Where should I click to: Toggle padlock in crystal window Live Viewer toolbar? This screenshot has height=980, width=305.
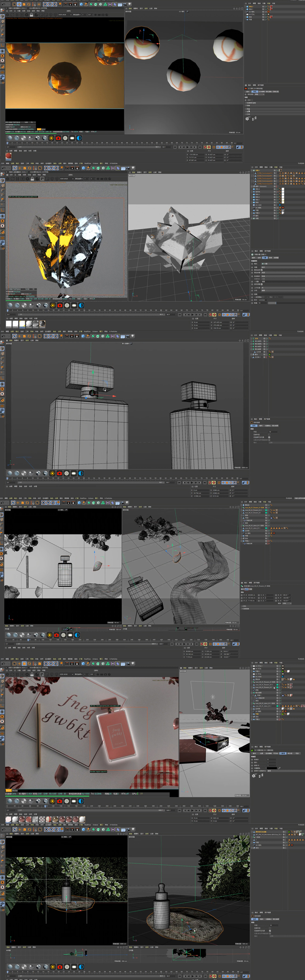(x=32, y=179)
